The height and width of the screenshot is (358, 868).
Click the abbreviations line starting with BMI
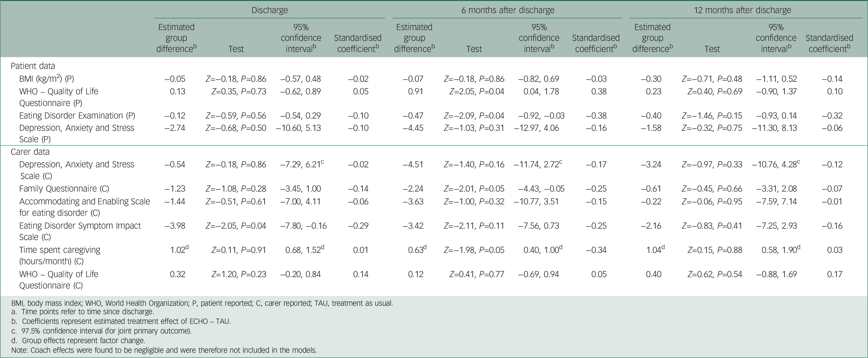point(202,303)
